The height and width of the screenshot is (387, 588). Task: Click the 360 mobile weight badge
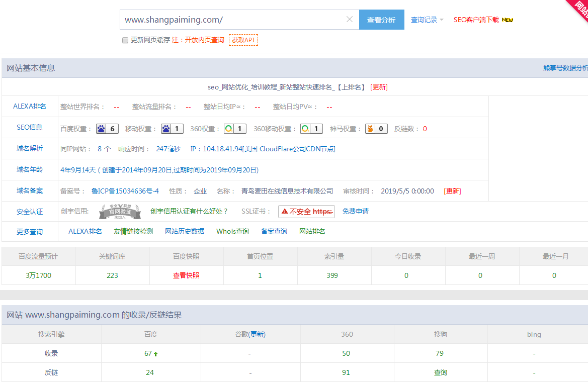coord(312,129)
